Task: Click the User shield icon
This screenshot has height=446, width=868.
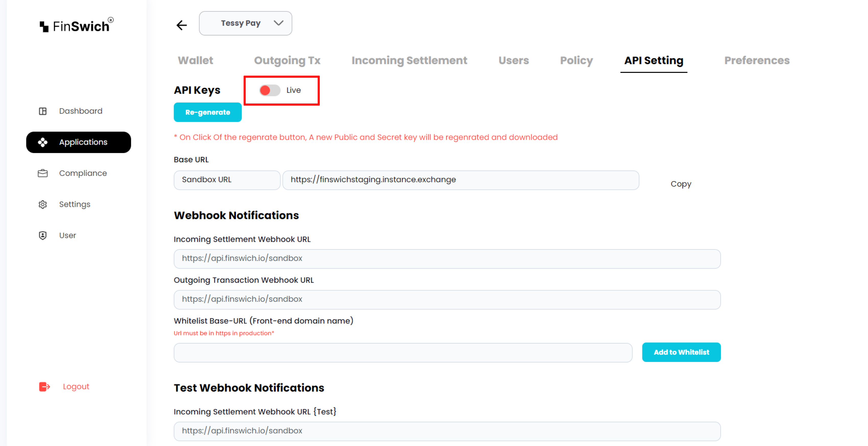Action: 43,235
